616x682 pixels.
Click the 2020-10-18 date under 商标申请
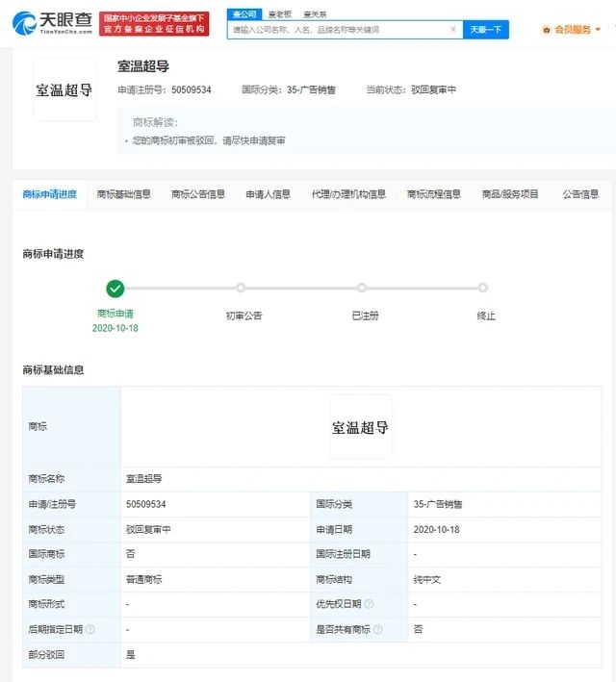click(115, 328)
